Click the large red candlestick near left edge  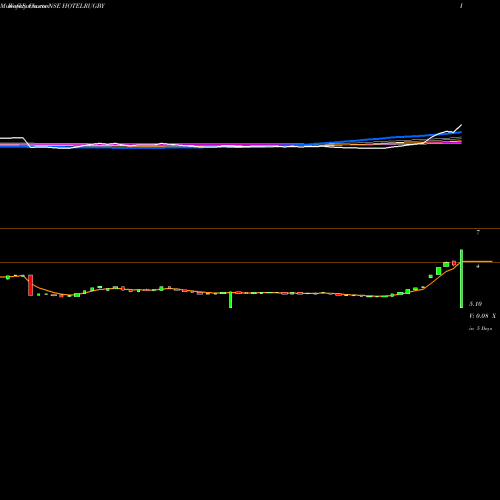click(x=31, y=285)
